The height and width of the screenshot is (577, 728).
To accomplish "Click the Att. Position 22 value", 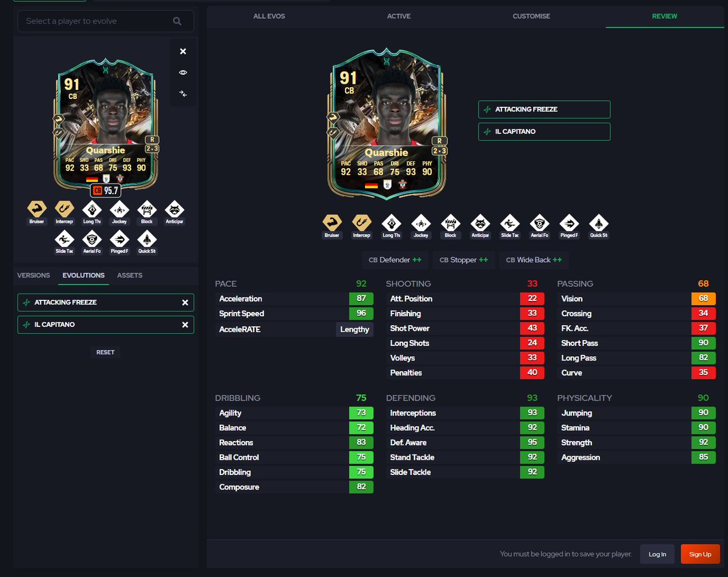I will coord(532,299).
